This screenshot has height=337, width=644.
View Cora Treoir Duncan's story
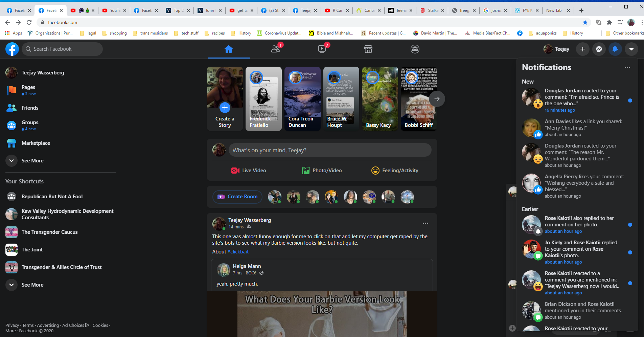pyautogui.click(x=302, y=99)
